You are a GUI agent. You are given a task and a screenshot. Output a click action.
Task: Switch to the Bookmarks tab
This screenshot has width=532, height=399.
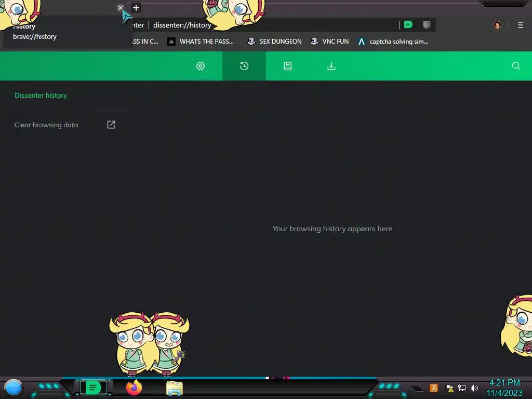pos(288,66)
